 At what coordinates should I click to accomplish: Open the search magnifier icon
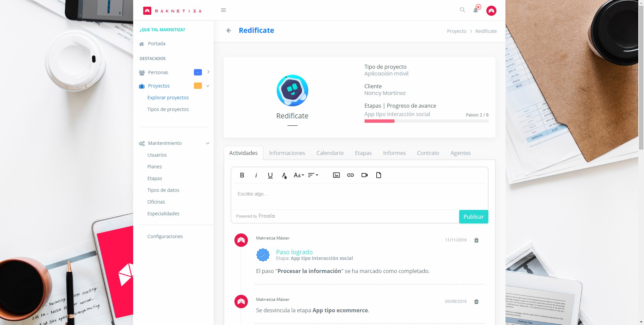click(462, 10)
